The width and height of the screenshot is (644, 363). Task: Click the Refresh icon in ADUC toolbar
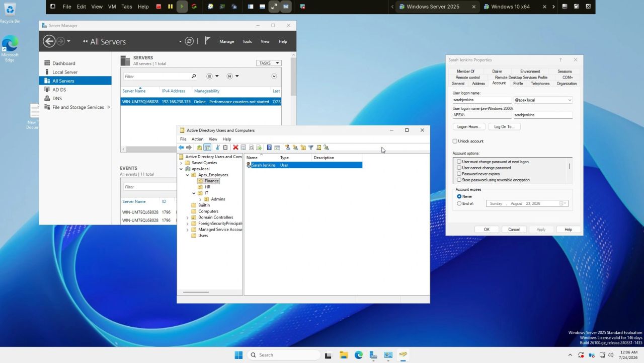pyautogui.click(x=251, y=148)
